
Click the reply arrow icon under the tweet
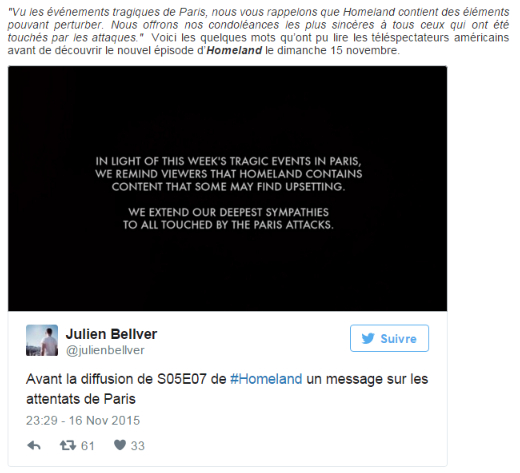tap(34, 445)
